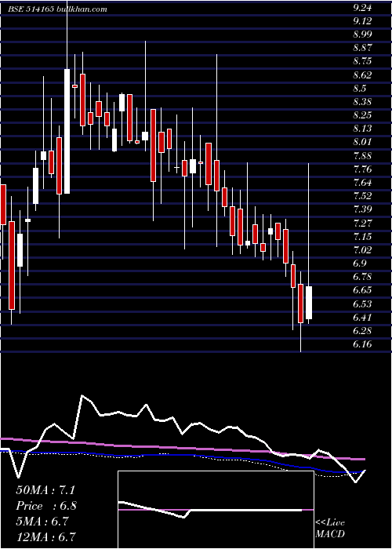The height and width of the screenshot is (549, 392).
Task: Click the 7.76 price axis label
Action: tap(361, 169)
